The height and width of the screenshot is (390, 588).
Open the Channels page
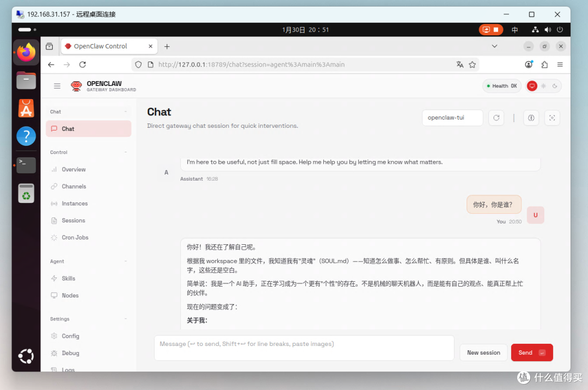(89, 186)
